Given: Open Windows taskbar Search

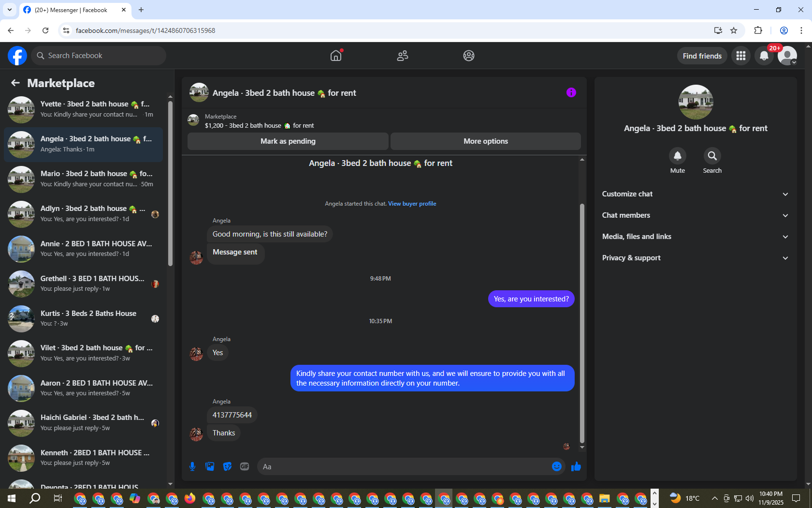Looking at the screenshot, I should (x=35, y=498).
